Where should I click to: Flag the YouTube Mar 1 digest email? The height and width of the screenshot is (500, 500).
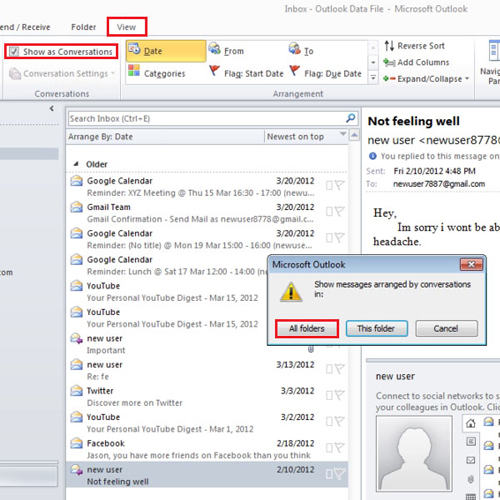coord(340,421)
